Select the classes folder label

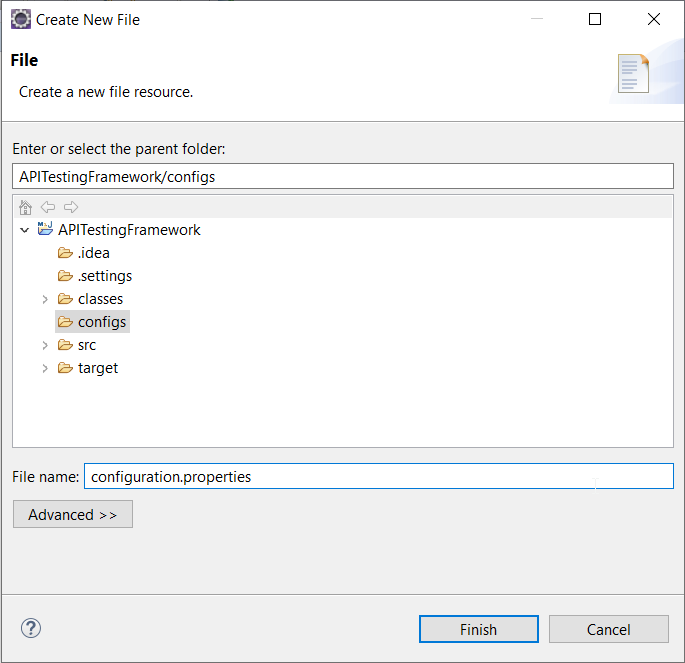(x=100, y=299)
